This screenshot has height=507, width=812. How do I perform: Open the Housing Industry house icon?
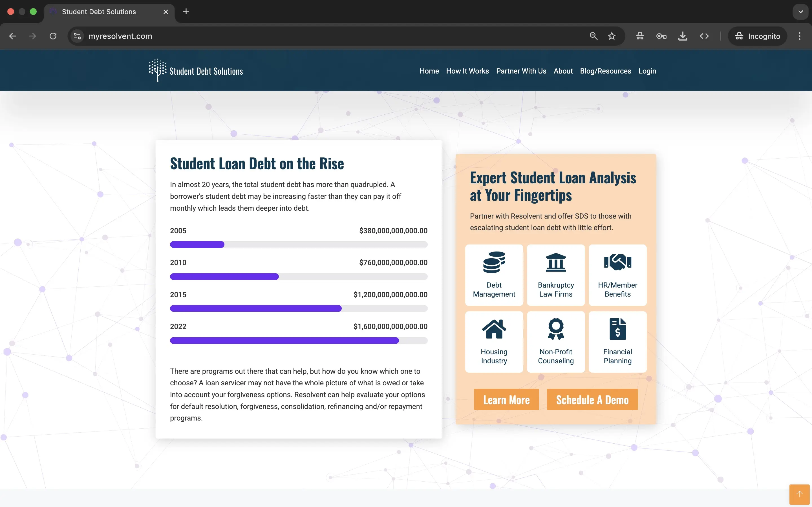click(494, 329)
